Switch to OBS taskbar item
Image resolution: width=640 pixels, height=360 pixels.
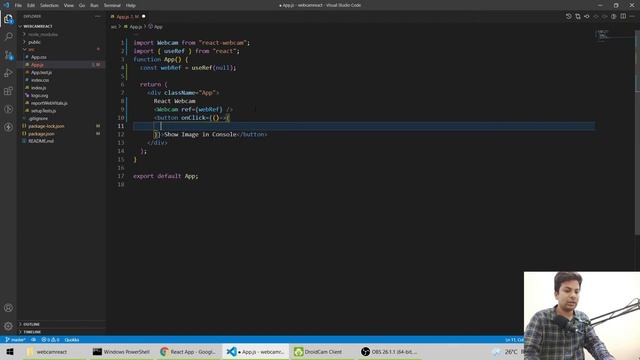pyautogui.click(x=389, y=352)
